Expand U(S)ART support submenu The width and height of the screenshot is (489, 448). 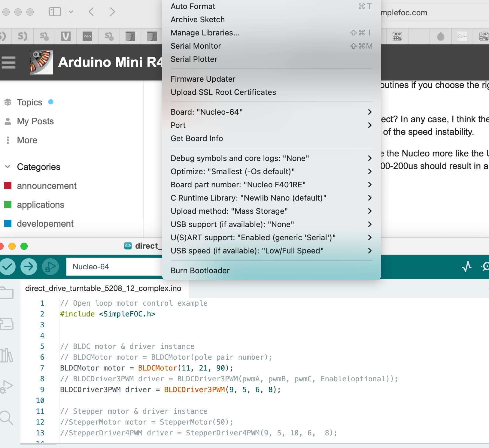click(x=271, y=238)
